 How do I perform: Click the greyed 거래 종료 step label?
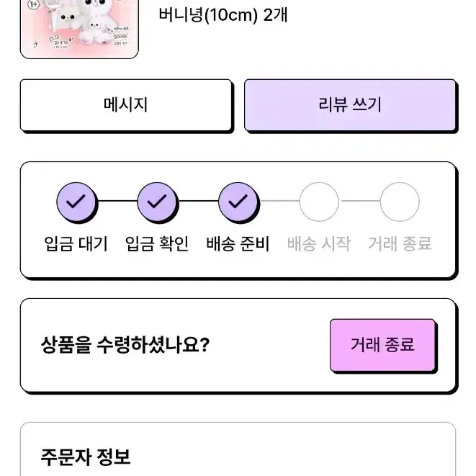point(400,244)
